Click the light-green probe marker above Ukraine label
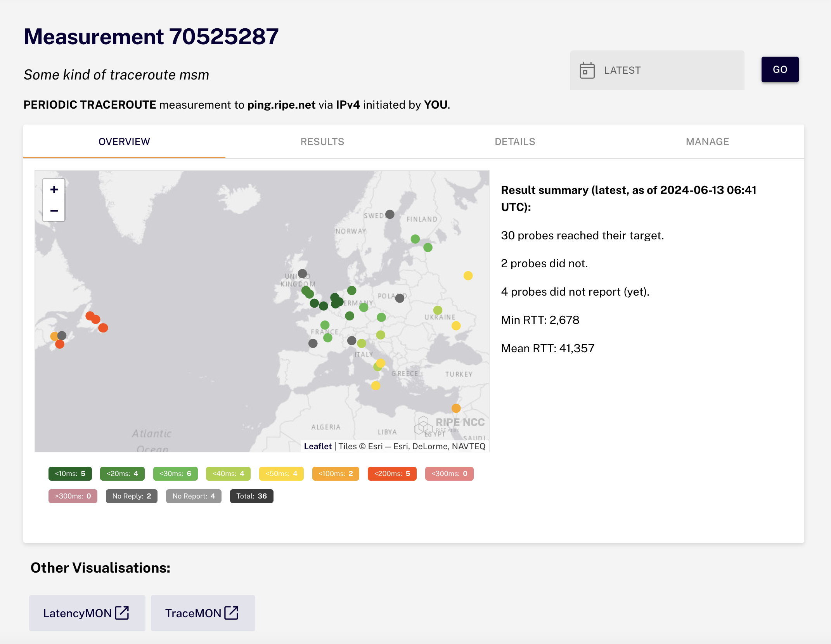The width and height of the screenshot is (831, 644). [438, 310]
